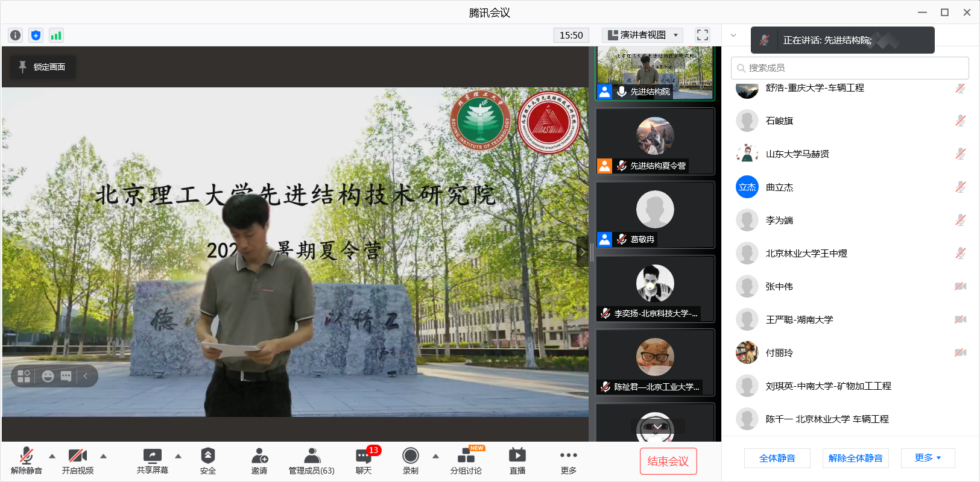Open Breakout Rooms (分组讨论)
The width and height of the screenshot is (980, 482).
(x=466, y=461)
